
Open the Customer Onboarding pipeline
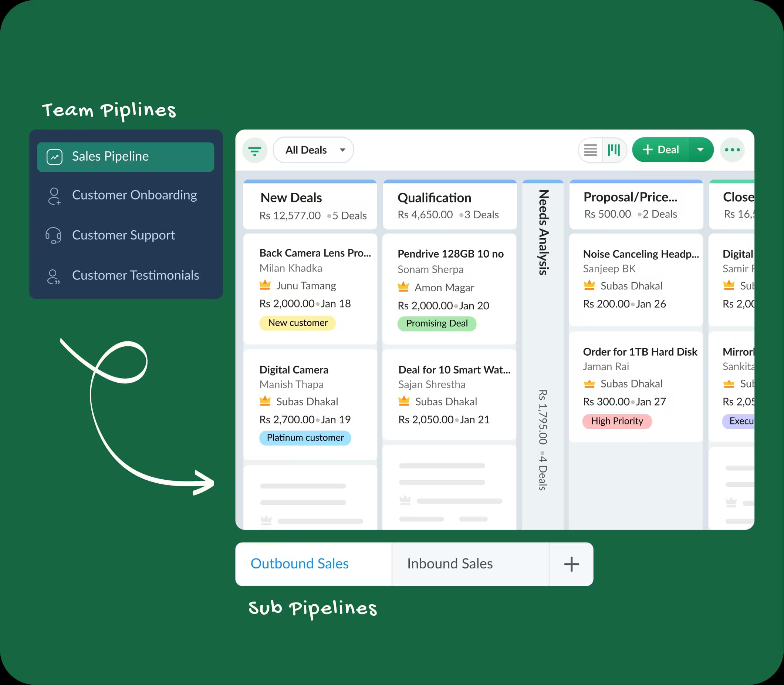(125, 195)
